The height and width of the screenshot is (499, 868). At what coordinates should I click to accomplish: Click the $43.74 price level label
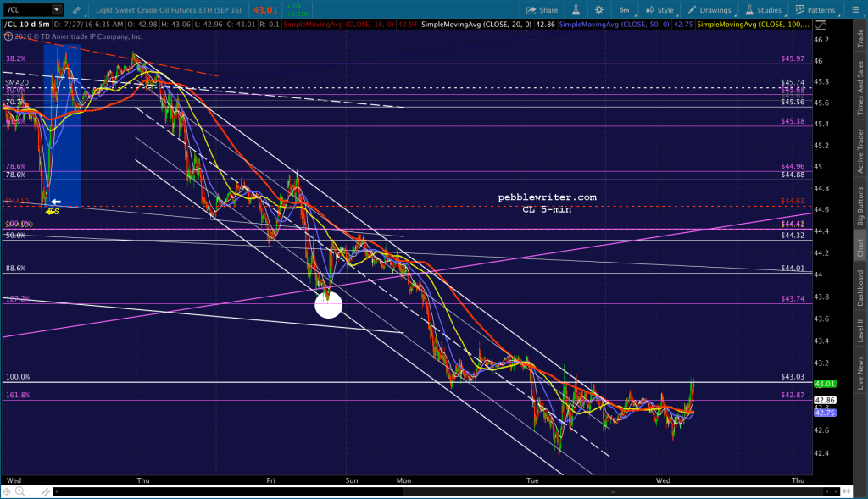coord(793,299)
